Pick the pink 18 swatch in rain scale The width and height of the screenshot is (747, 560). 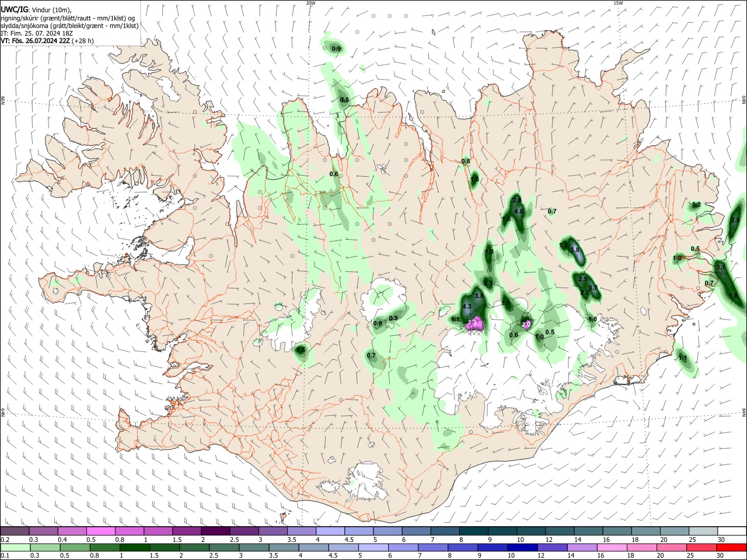point(641,547)
